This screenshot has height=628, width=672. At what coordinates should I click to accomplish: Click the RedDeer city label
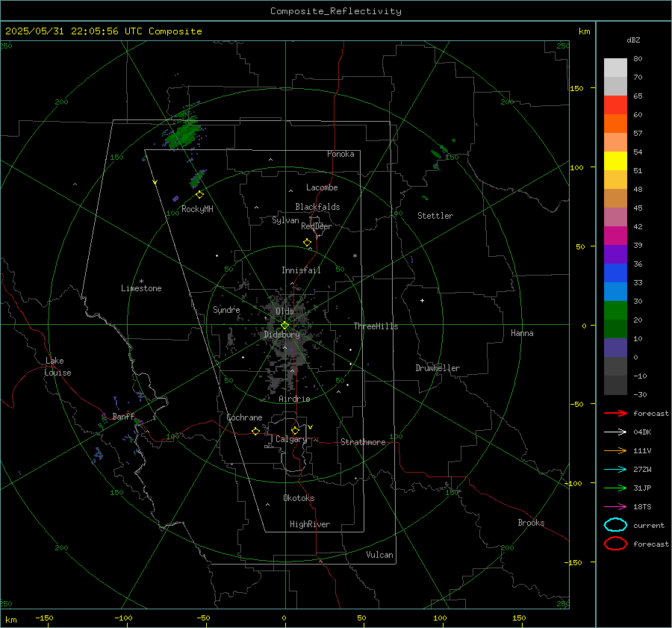point(317,226)
